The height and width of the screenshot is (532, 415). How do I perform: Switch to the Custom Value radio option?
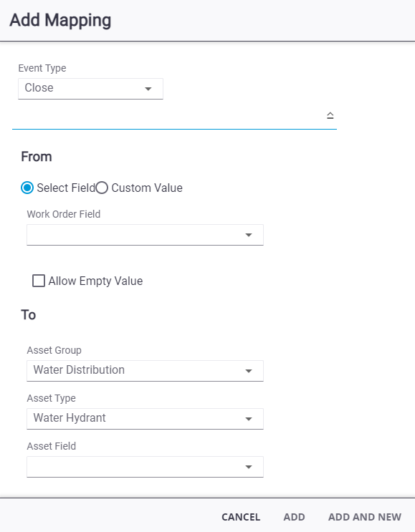click(102, 188)
